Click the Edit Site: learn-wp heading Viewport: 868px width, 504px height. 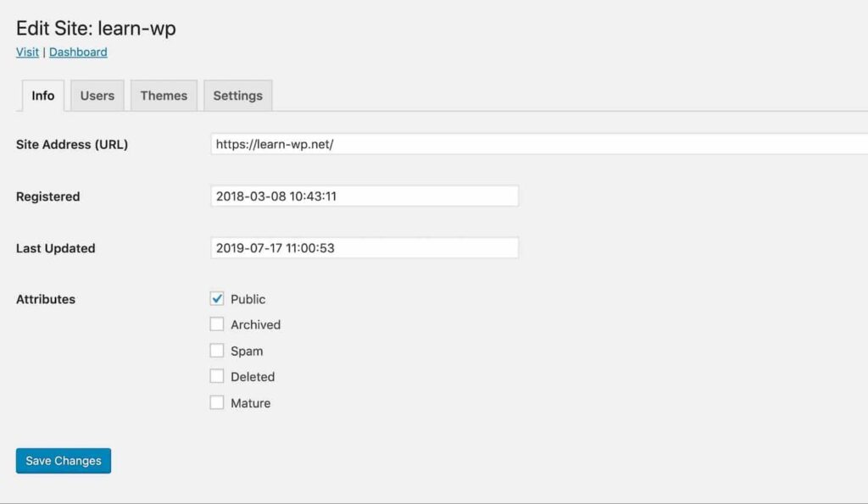pos(95,28)
